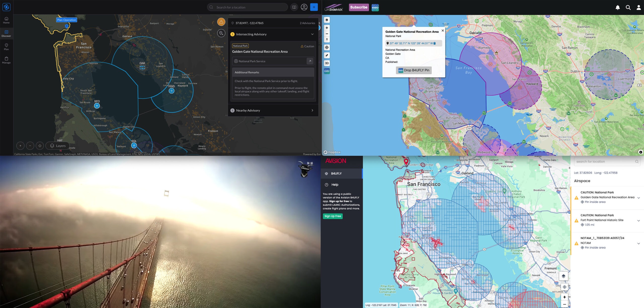The width and height of the screenshot is (644, 308).
Task: Click the 'search for location' field in Avision
Action: 607,162
